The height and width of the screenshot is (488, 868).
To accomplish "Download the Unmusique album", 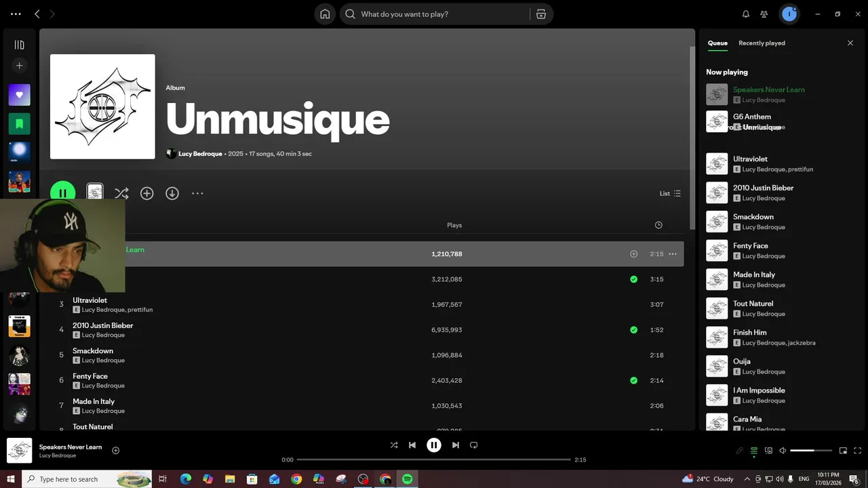I will [172, 193].
